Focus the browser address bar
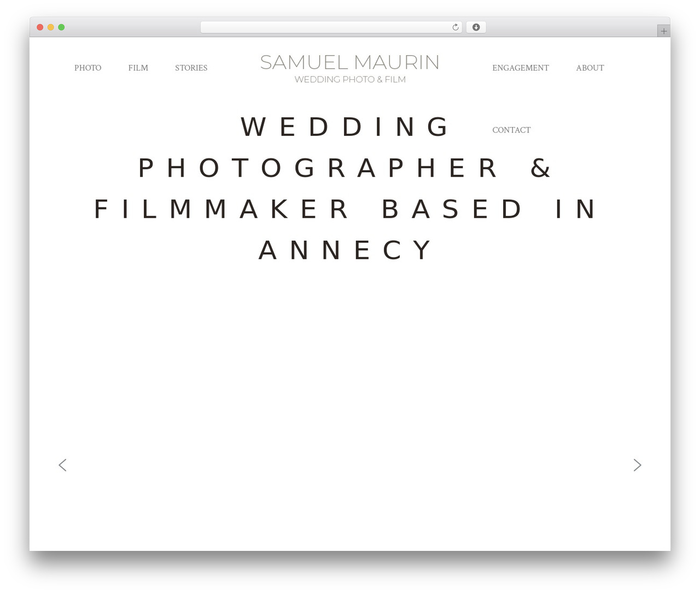 click(x=331, y=27)
